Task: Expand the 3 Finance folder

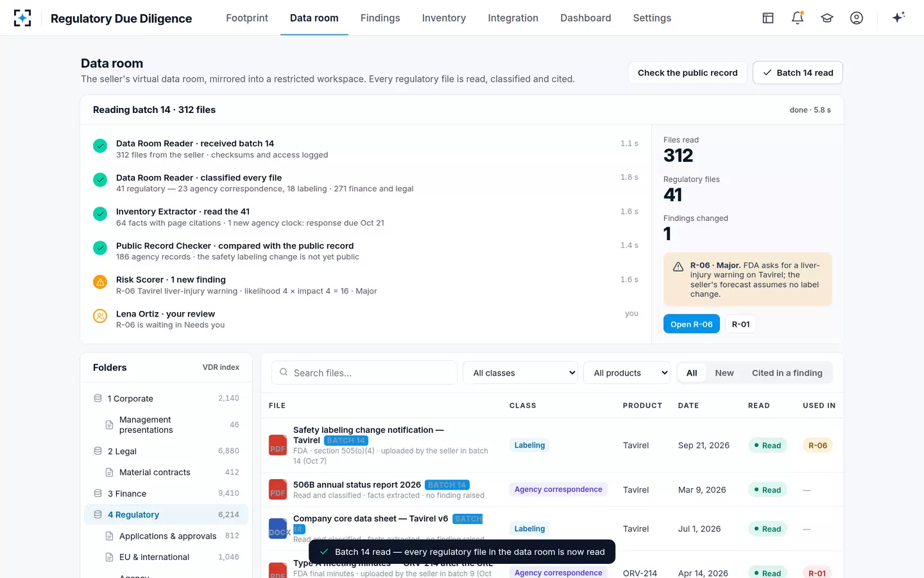Action: pyautogui.click(x=166, y=493)
